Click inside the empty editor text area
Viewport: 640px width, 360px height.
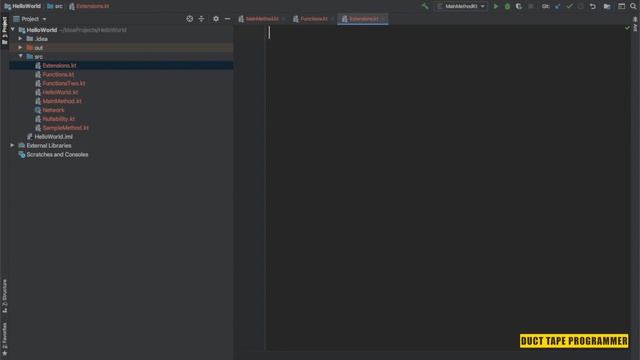447,188
